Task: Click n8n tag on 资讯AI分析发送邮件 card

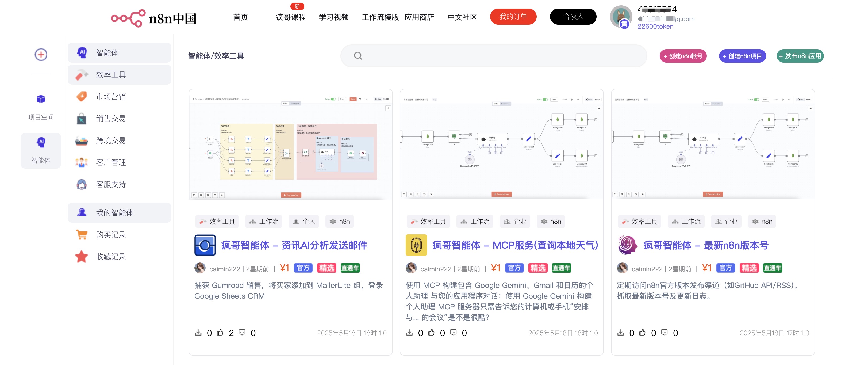Action: 340,221
